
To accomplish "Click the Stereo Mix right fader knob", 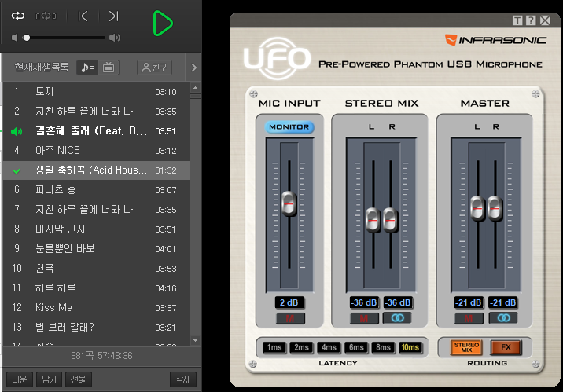I will (x=390, y=220).
